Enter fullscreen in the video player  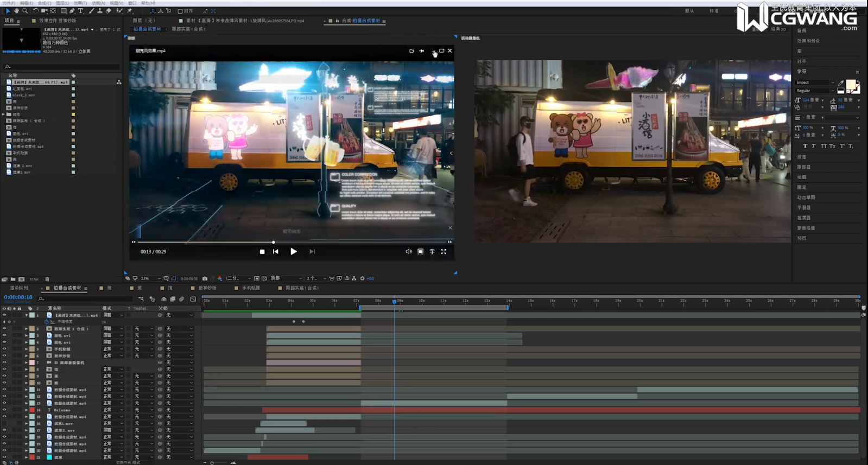443,252
